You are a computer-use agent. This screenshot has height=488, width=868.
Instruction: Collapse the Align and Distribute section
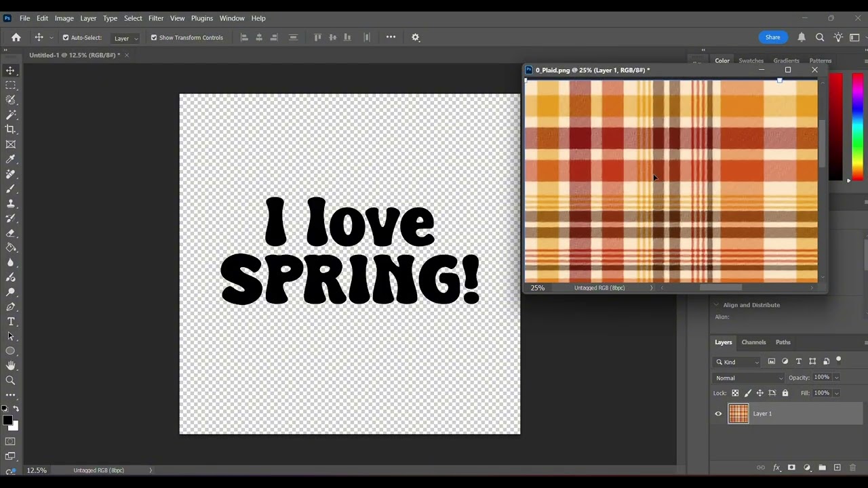[x=716, y=305]
